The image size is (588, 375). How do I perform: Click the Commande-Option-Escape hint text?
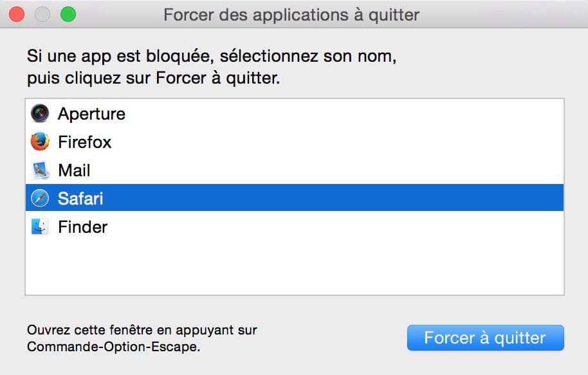142,338
